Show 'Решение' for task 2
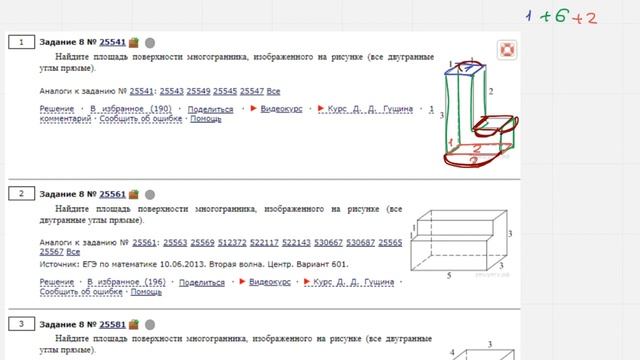Image resolution: width=640 pixels, height=360 pixels. click(x=57, y=282)
